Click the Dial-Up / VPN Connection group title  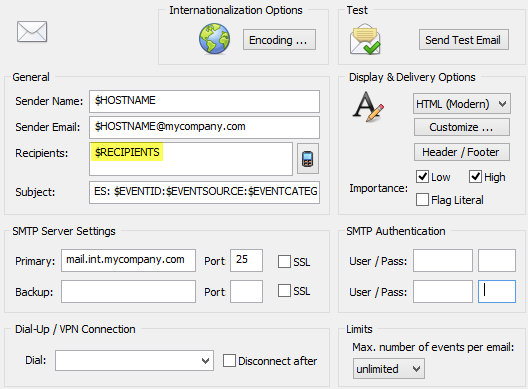(75, 329)
